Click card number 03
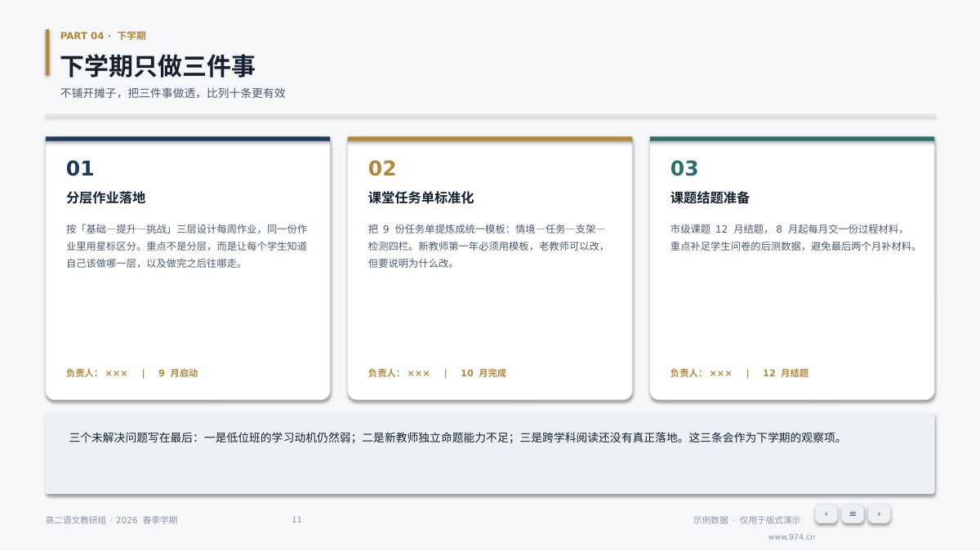The width and height of the screenshot is (980, 551). [684, 169]
